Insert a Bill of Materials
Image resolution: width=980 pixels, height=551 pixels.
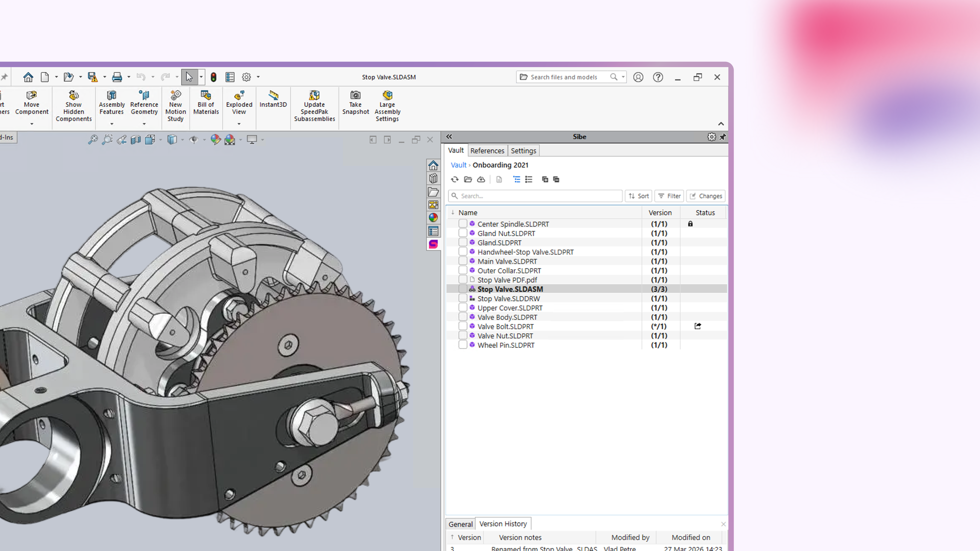coord(206,103)
